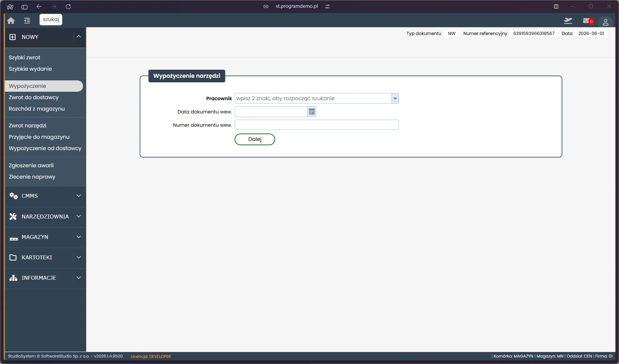This screenshot has width=619, height=364.
Task: Open the Pracownik dropdown arrow
Action: coord(395,99)
